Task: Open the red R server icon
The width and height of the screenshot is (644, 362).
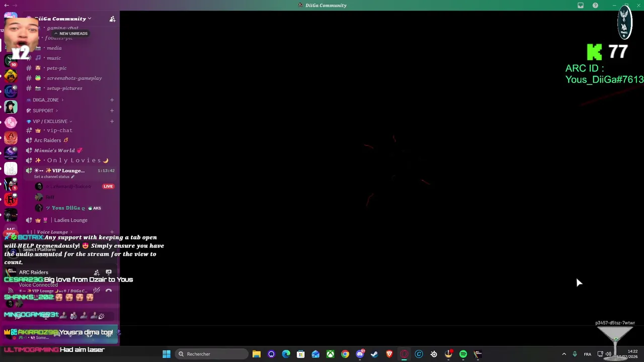Action: [x=11, y=200]
